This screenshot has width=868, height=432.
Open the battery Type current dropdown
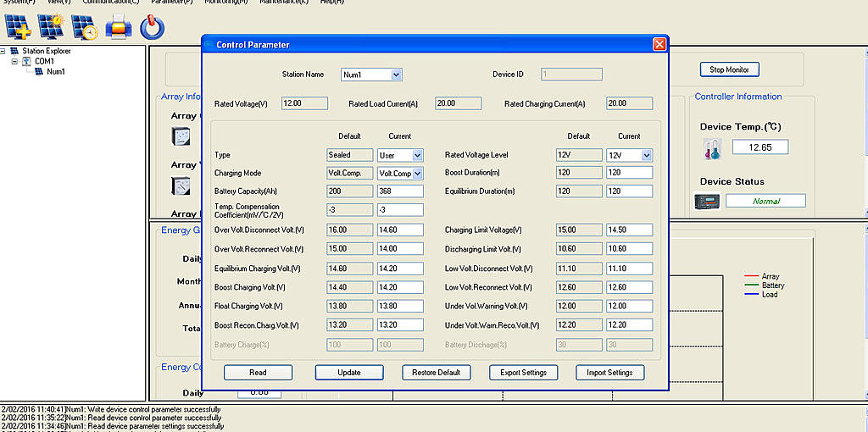point(416,156)
